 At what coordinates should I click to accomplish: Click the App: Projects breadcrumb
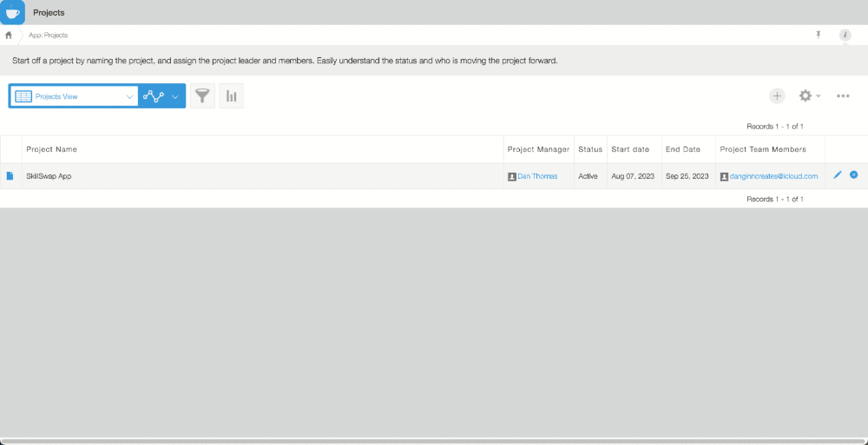[x=48, y=36]
